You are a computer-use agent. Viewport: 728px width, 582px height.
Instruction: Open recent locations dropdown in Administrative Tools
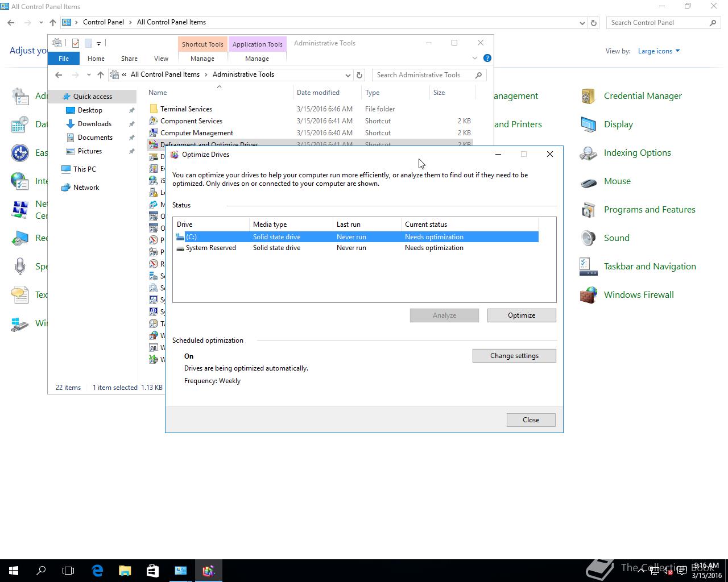[x=89, y=75]
